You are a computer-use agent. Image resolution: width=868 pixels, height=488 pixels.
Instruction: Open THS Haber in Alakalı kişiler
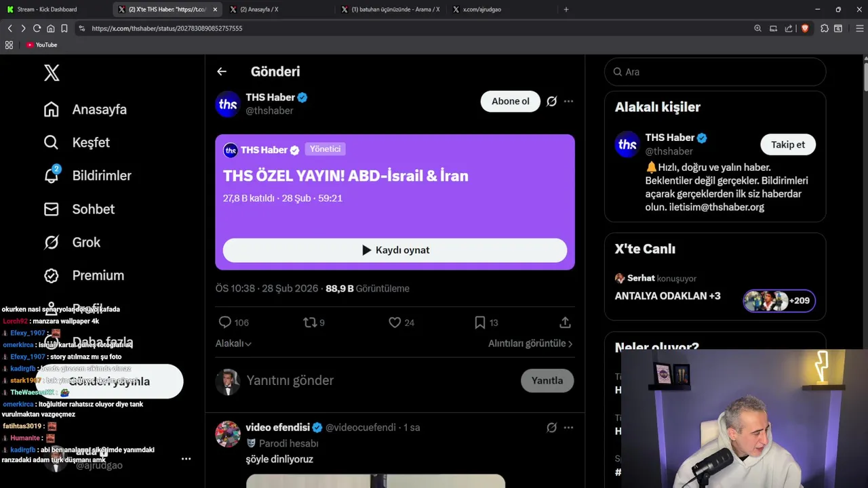(670, 138)
